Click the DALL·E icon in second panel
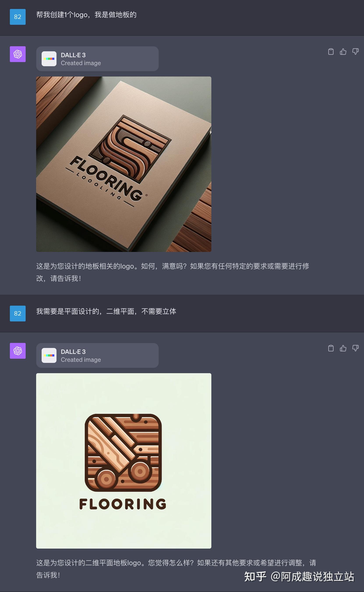Screen dimensions: 364x592 pyautogui.click(x=49, y=355)
